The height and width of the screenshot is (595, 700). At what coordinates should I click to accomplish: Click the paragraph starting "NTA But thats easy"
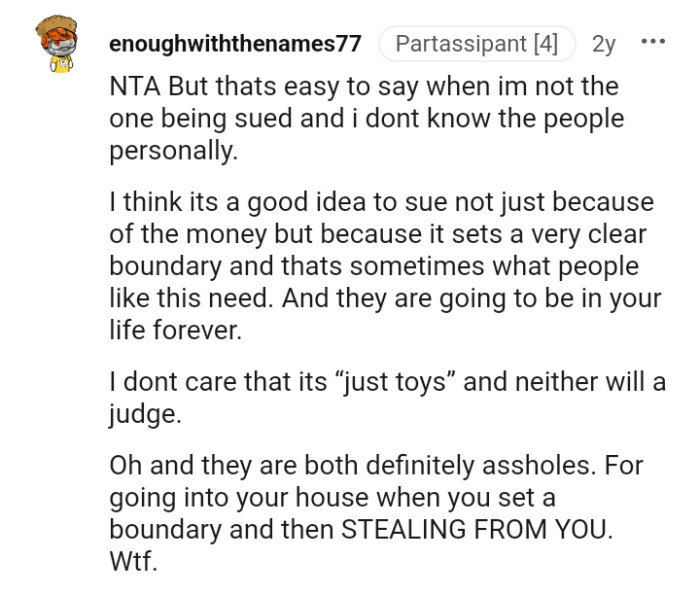click(365, 118)
